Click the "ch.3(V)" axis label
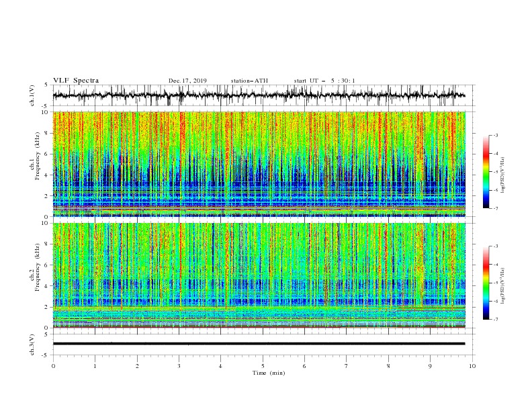Viewport: 532px width, 411px height. click(32, 345)
